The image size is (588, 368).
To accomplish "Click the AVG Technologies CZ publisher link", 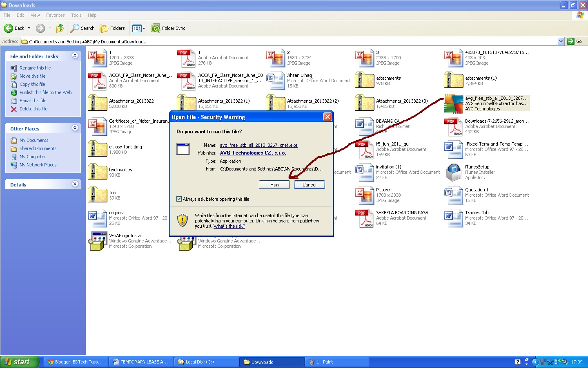I will coord(253,153).
